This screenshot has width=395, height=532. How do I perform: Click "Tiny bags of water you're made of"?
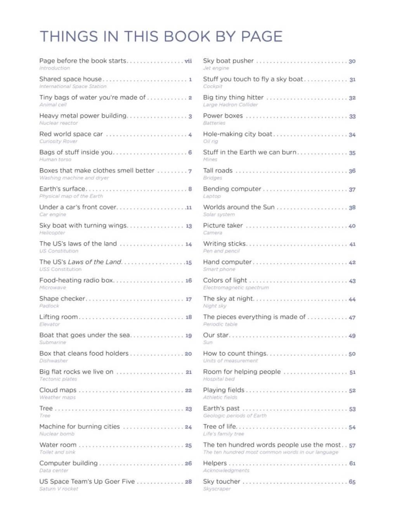(x=92, y=97)
